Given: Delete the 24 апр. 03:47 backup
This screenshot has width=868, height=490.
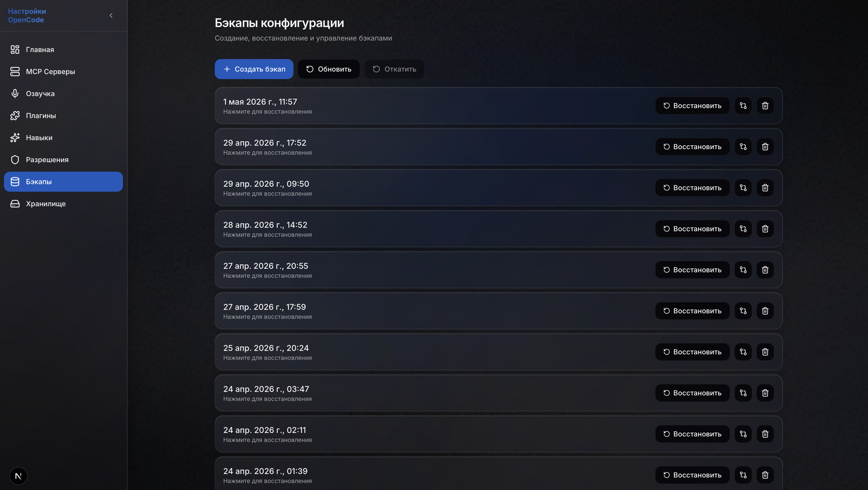Looking at the screenshot, I should pos(765,393).
